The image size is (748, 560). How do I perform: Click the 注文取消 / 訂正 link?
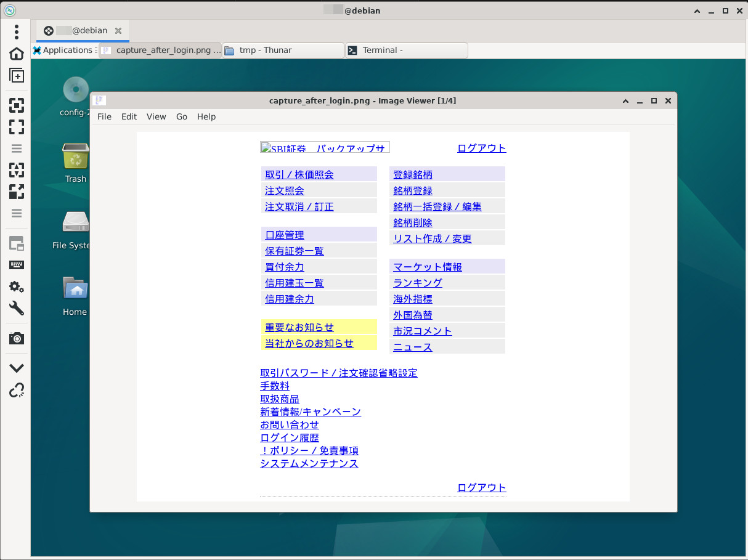point(299,206)
